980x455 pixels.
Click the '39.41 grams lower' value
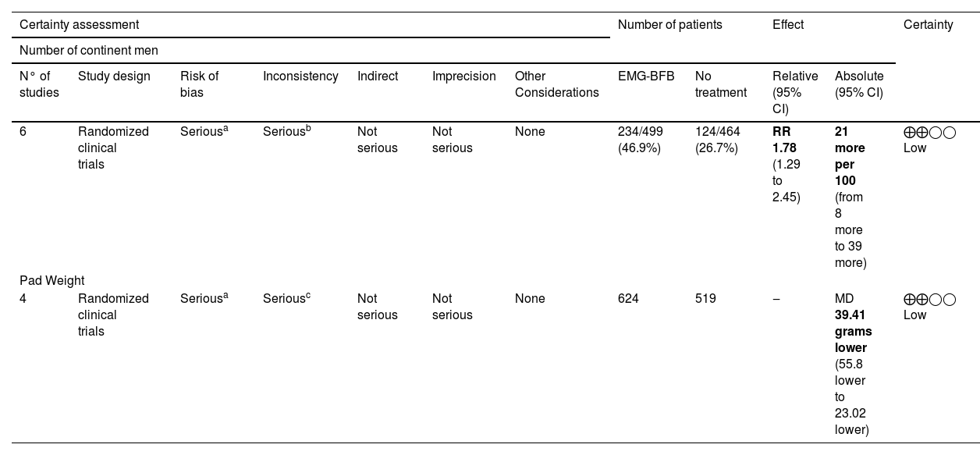click(853, 332)
